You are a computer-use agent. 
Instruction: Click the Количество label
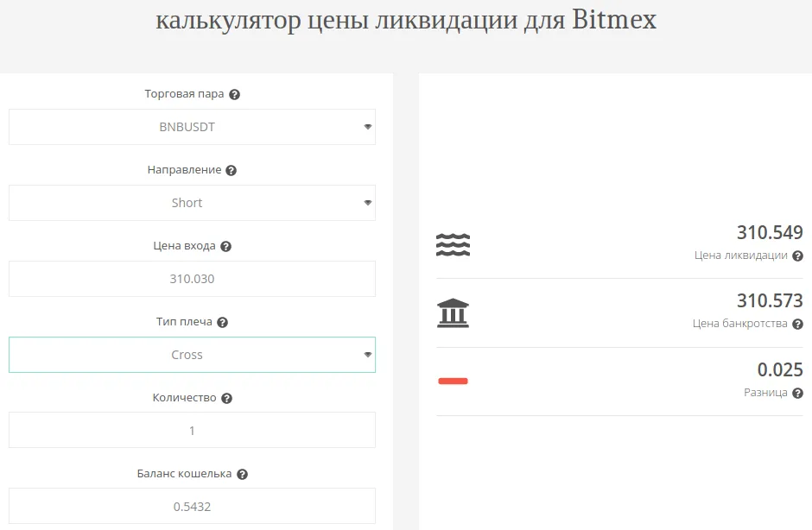pos(184,397)
